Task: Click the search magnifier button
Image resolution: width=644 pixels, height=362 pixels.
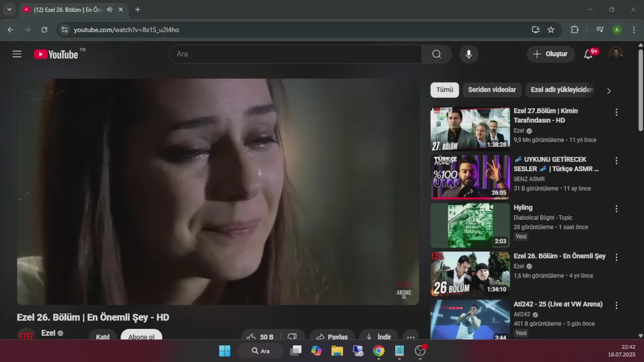Action: (x=437, y=54)
